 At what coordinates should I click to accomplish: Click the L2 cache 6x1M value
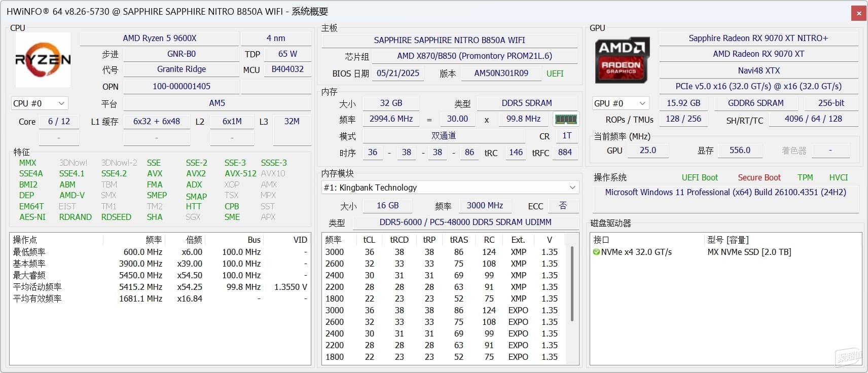coord(232,121)
